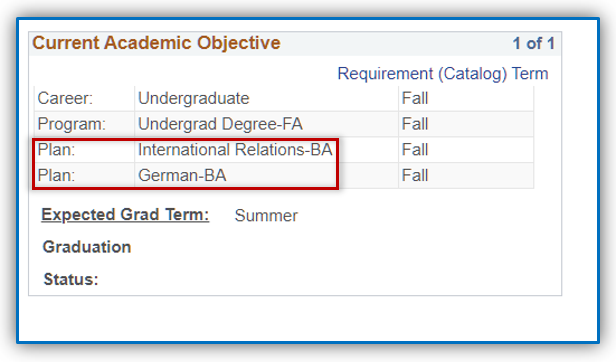Screen dimensions: 616x362
Task: Click the second Plan: label
Action: (x=56, y=175)
